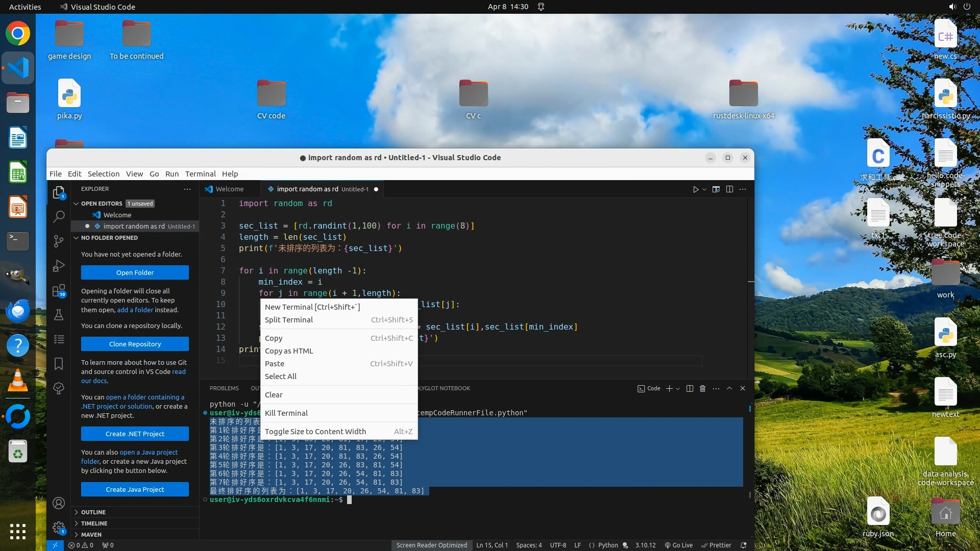Click the Clone Repository button
The height and width of the screenshot is (551, 980).
click(135, 344)
